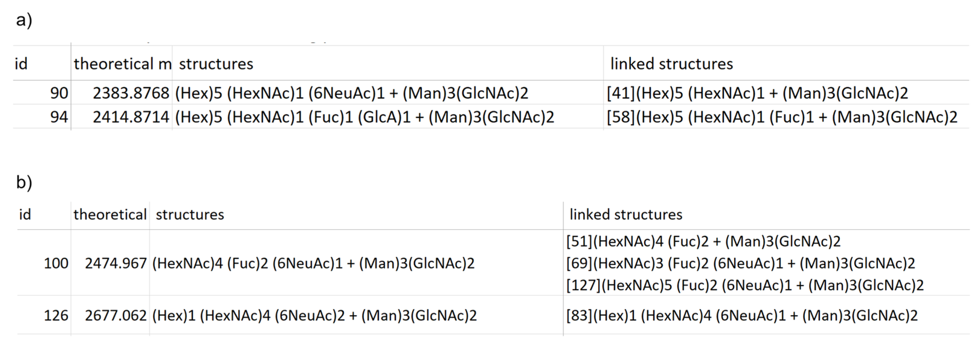Image resolution: width=980 pixels, height=345 pixels.
Task: Click the id cell containing 100
Action: [56, 263]
